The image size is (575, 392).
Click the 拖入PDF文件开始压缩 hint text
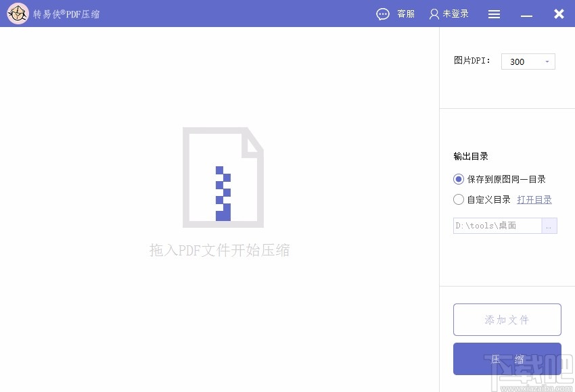[220, 250]
